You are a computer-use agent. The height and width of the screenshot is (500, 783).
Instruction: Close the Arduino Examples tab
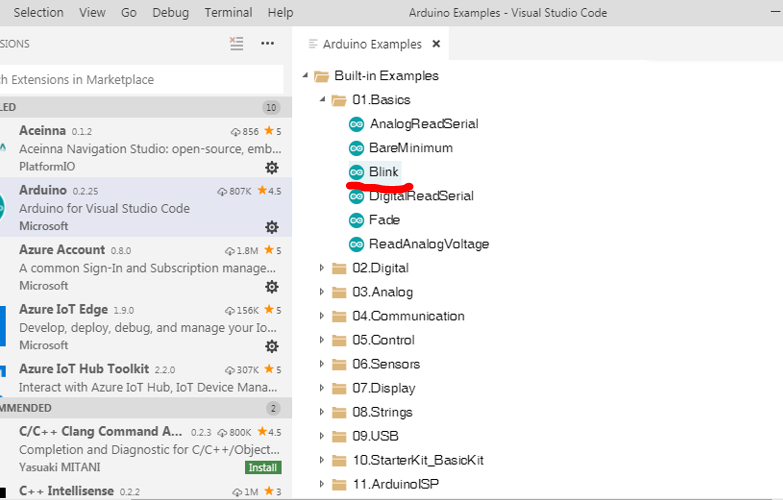(x=436, y=44)
